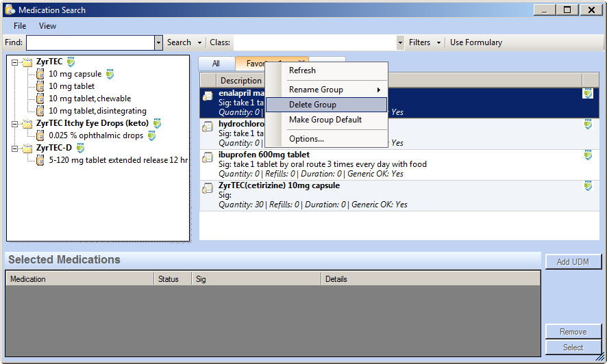Image resolution: width=607 pixels, height=364 pixels.
Task: Click the disintegrating tablet pill bottle icon
Action: [40, 111]
